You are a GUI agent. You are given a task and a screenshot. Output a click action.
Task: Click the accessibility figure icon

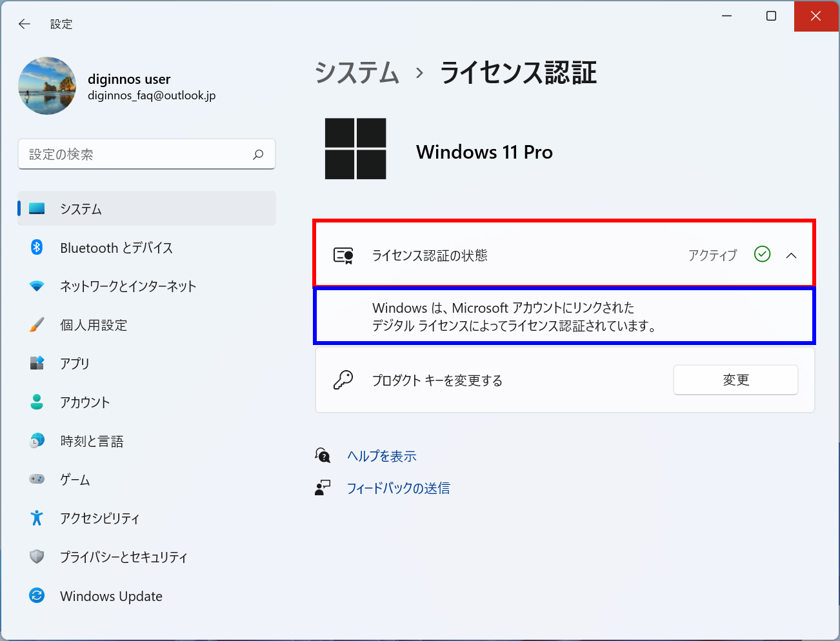coord(37,518)
